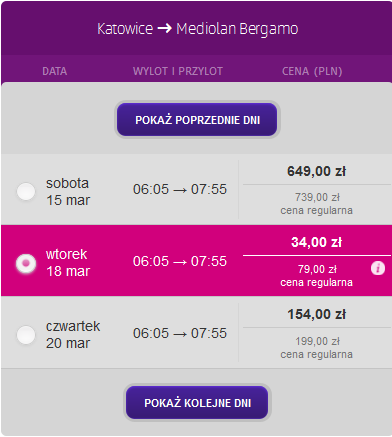Viewport: 392px width, 437px height.
Task: Click the info icon beside 79,00 zł price
Action: click(x=378, y=268)
